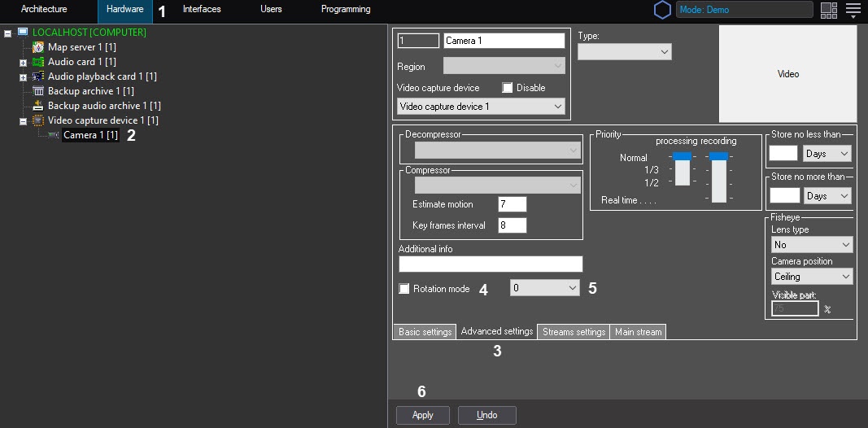Open the Fisheye Lens type dropdown
868x428 pixels.
(811, 245)
